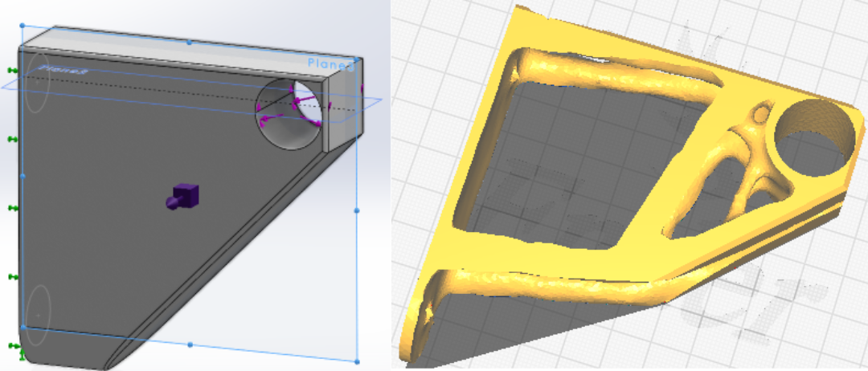Image resolution: width=868 pixels, height=371 pixels.
Task: Select the Plane3 label text
Action: tap(330, 64)
